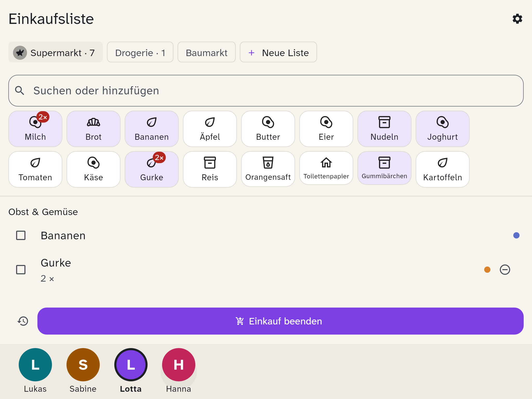532x399 pixels.
Task: Focus the Suchen oder hinzufügen field
Action: click(x=266, y=91)
